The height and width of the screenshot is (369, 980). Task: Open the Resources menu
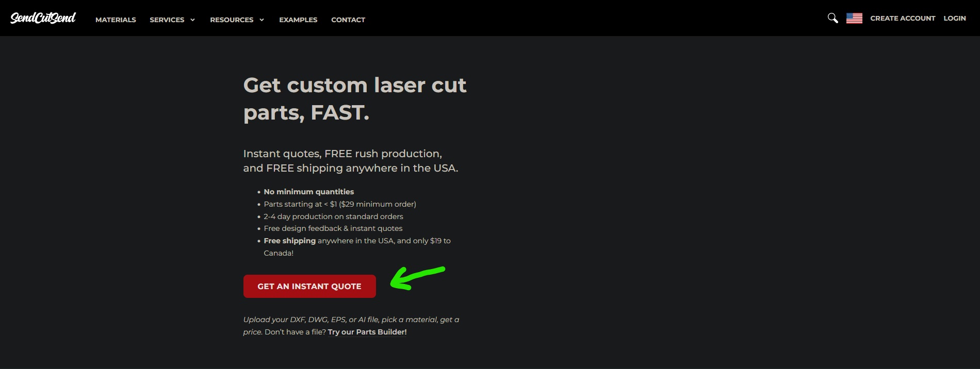coord(232,20)
